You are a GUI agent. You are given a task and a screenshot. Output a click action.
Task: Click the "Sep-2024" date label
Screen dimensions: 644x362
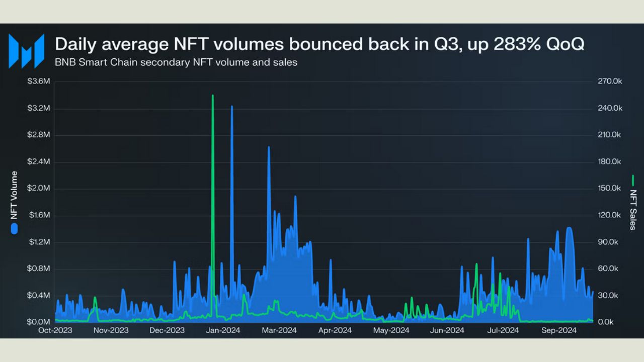(x=559, y=331)
